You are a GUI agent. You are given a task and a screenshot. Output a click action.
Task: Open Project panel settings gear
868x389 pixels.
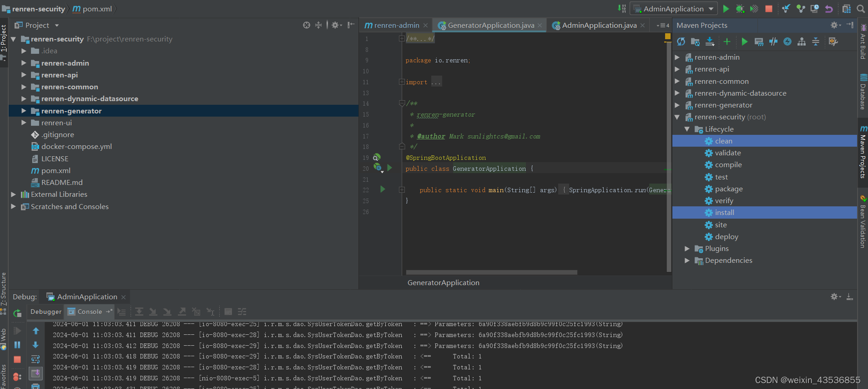tap(337, 25)
